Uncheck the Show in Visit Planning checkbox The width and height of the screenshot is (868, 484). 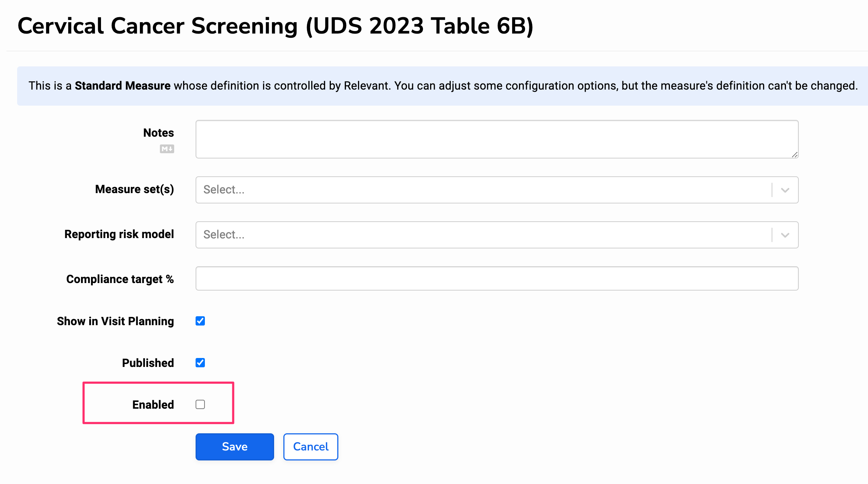tap(200, 321)
